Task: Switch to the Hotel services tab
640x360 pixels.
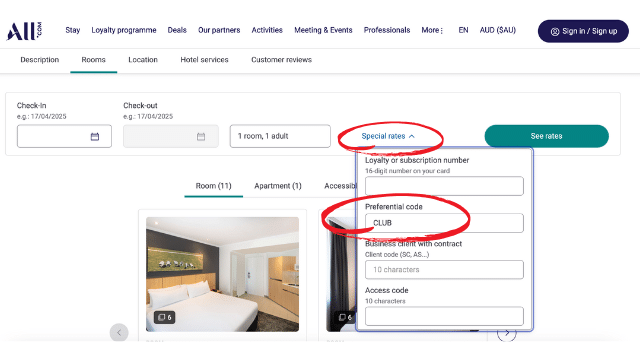Action: tap(204, 60)
